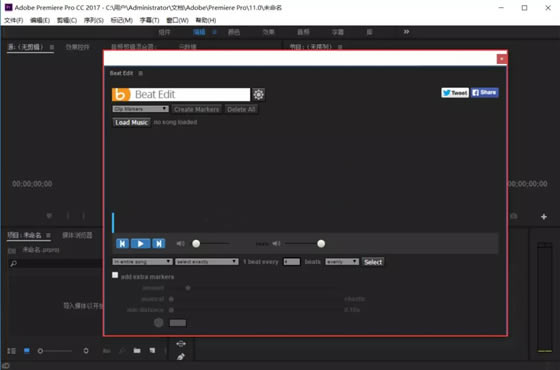
Task: Select the Slip tool
Action: pyautogui.click(x=181, y=344)
